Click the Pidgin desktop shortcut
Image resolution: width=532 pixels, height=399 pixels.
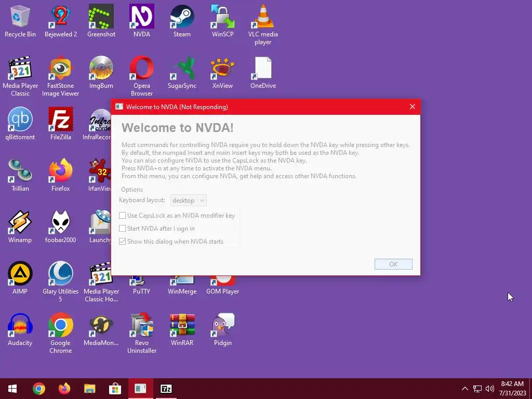coord(222,329)
